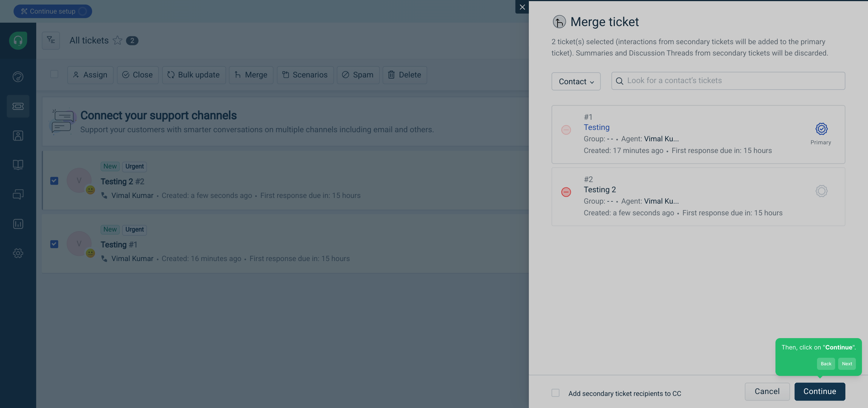Click the phone icon on Testing 2 ticket
Screen dimensions: 868x408
click(x=104, y=195)
